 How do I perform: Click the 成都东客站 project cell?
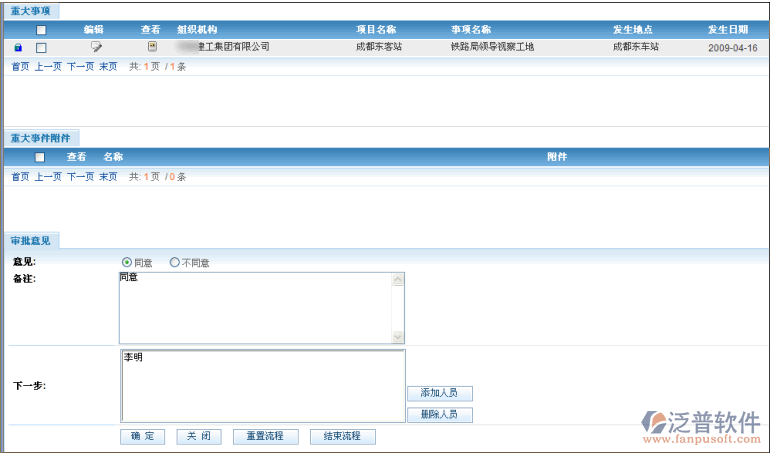(x=379, y=47)
